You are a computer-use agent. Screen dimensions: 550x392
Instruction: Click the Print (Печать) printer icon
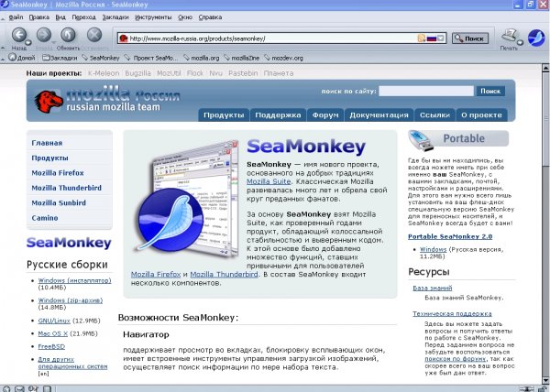pos(510,36)
